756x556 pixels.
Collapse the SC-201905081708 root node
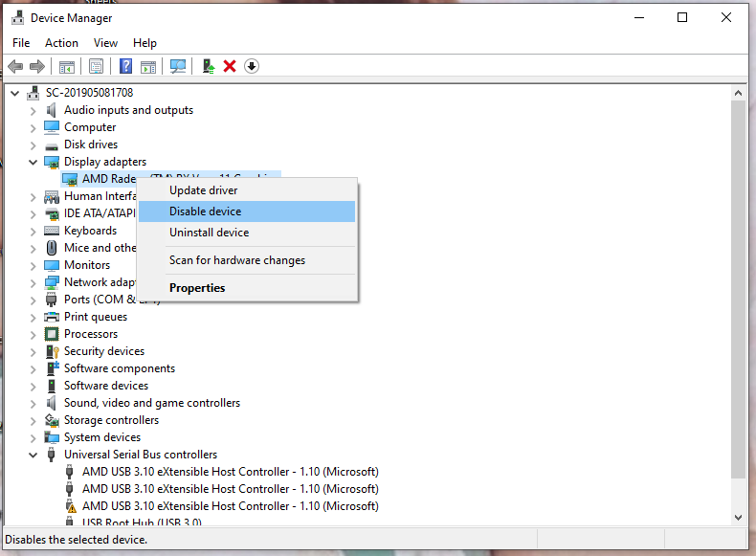click(15, 93)
